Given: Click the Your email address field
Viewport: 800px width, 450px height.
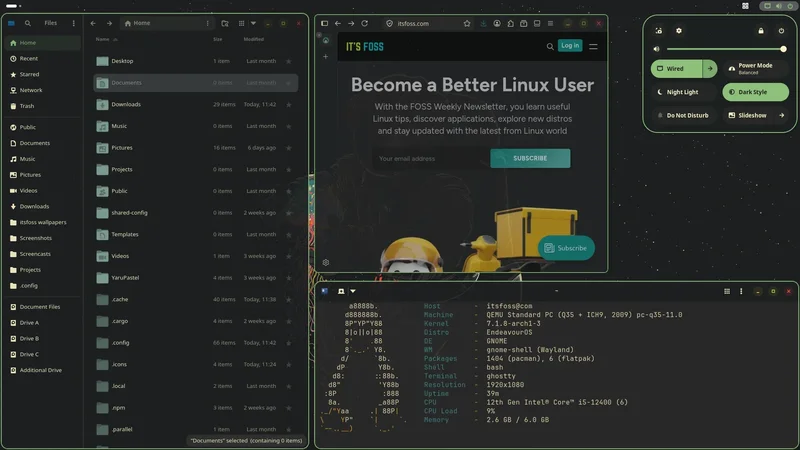Looking at the screenshot, I should click(430, 159).
